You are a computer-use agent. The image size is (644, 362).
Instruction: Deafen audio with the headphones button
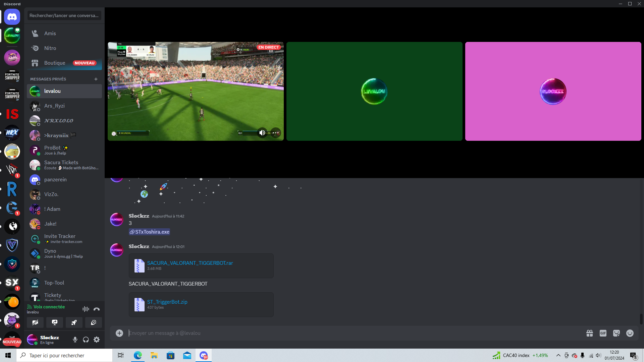point(86,340)
